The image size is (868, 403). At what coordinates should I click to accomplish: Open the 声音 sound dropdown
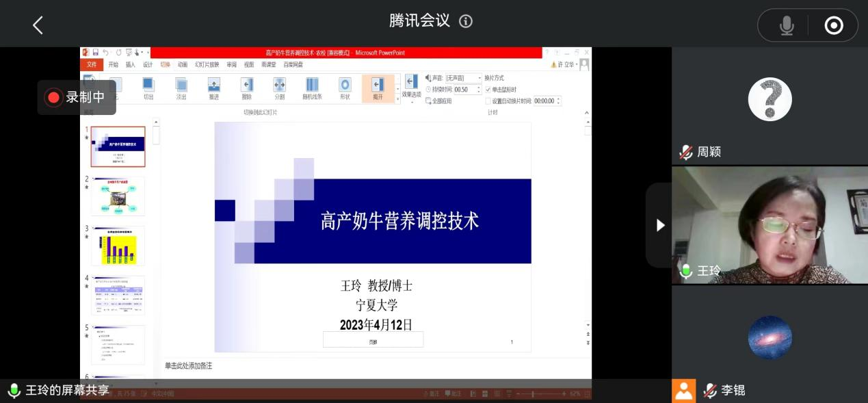[463, 79]
